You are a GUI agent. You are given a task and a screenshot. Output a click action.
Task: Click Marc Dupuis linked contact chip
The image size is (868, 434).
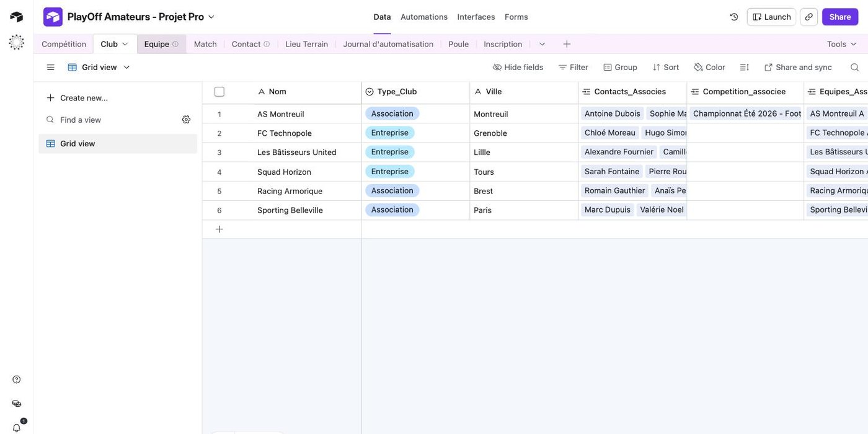608,210
